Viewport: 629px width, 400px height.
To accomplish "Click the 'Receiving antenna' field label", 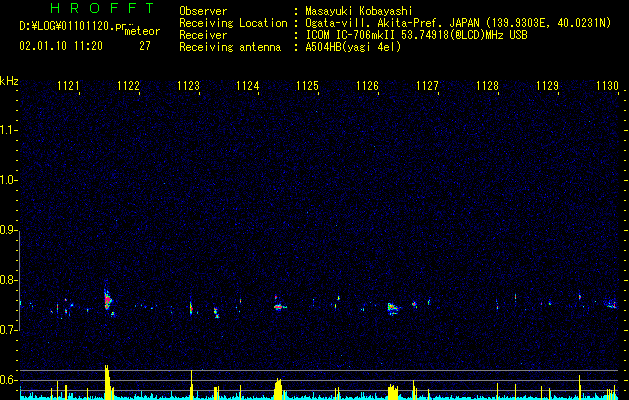I will coord(230,47).
